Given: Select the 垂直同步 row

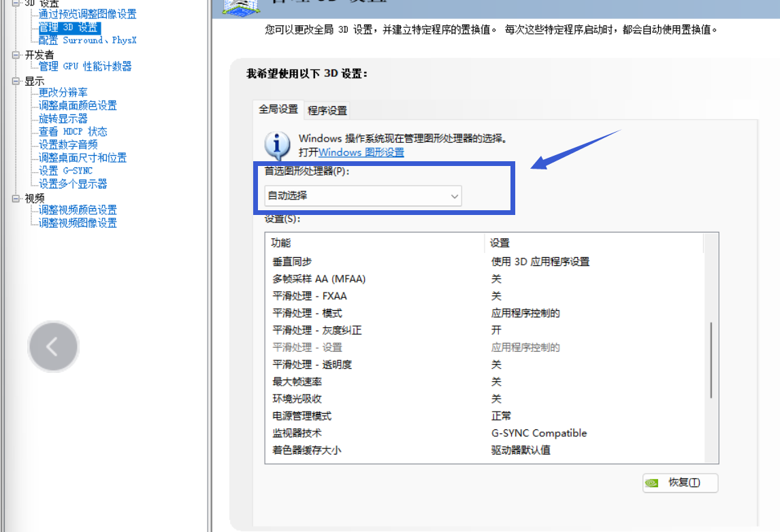Looking at the screenshot, I should (x=485, y=261).
